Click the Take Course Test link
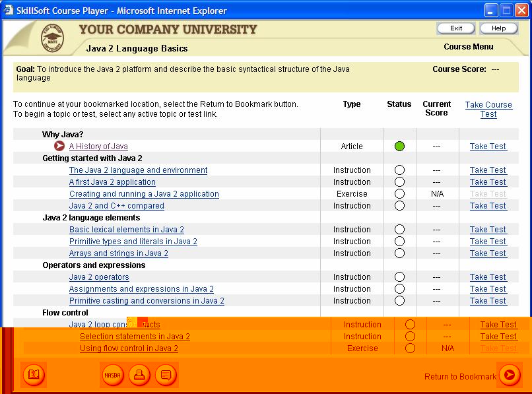The height and width of the screenshot is (394, 532). (x=488, y=110)
